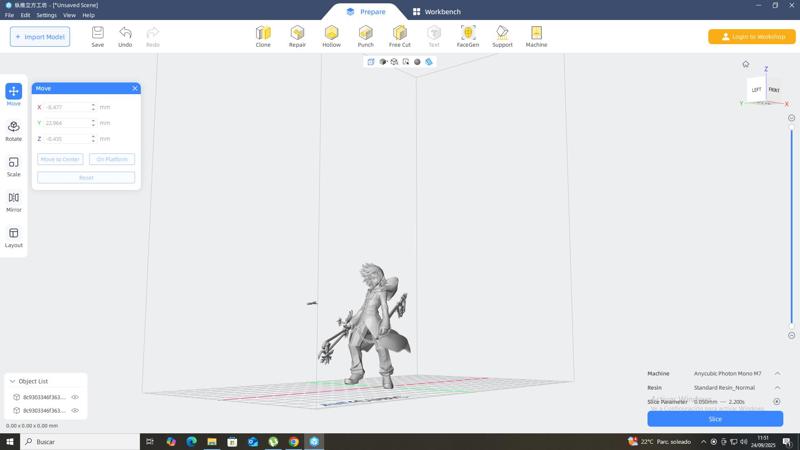Click the circle button below the layer slider

(791, 336)
